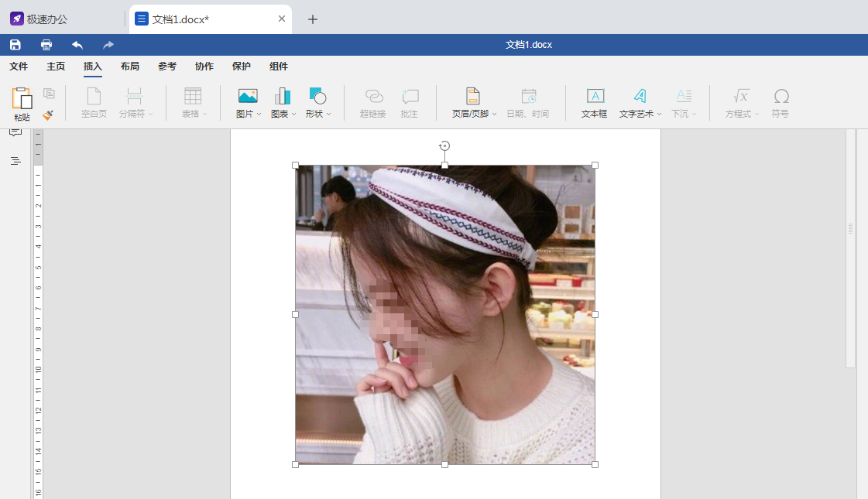Expand the 方程式 dropdown arrow
The image size is (868, 499).
point(756,114)
